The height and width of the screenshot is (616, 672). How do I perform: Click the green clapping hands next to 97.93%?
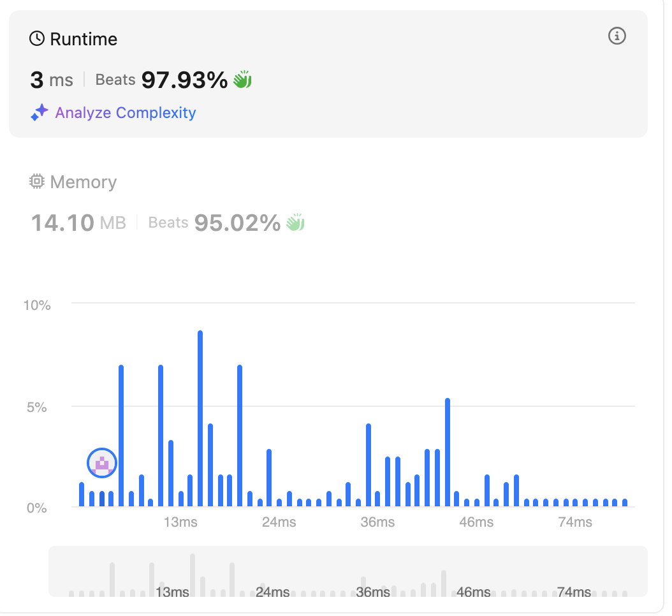242,80
